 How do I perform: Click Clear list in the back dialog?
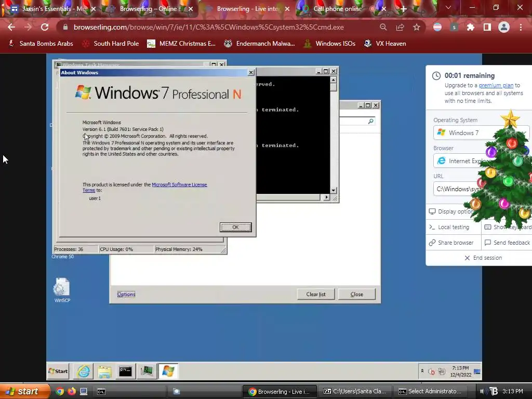coord(315,294)
